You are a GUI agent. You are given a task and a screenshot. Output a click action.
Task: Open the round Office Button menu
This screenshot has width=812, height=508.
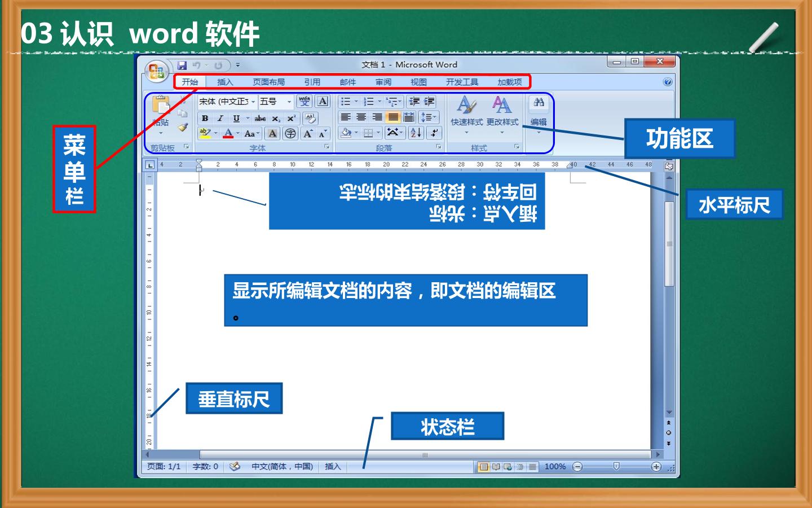156,72
